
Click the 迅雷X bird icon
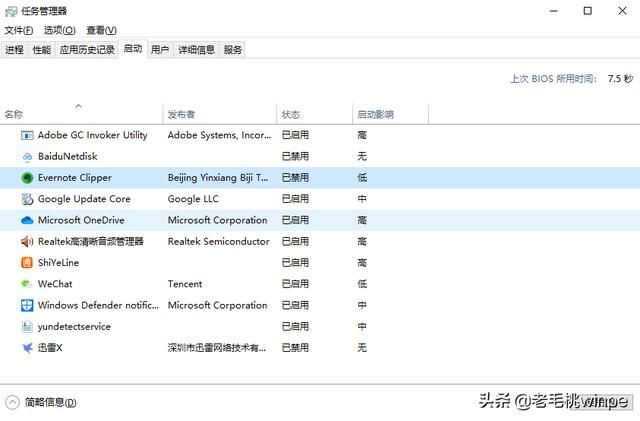[x=27, y=347]
